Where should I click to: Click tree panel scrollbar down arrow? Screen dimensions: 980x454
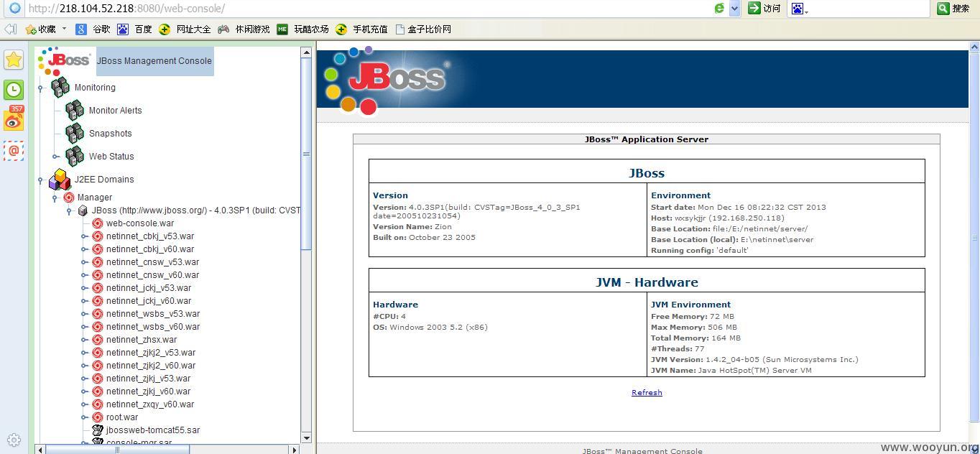[x=307, y=437]
